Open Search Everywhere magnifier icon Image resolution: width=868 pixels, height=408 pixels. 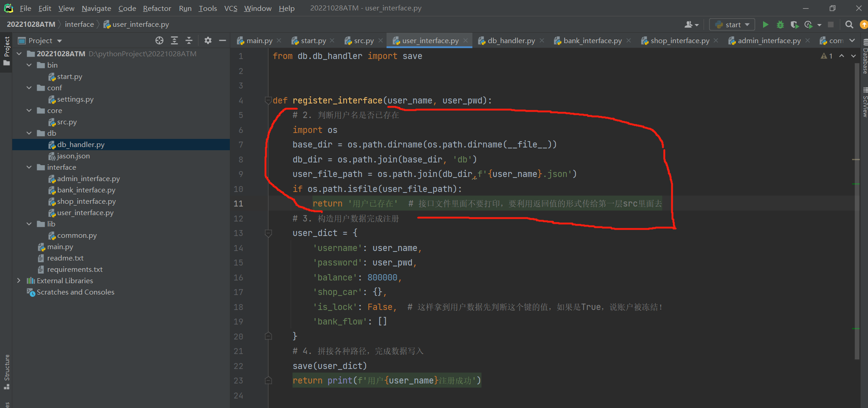point(849,25)
